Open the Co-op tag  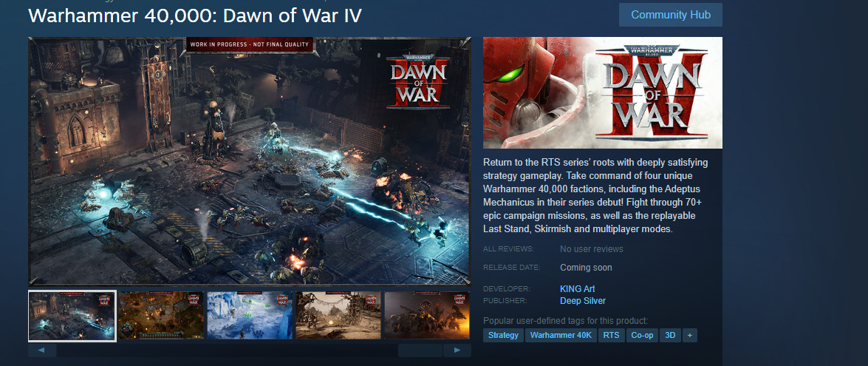[x=642, y=335]
